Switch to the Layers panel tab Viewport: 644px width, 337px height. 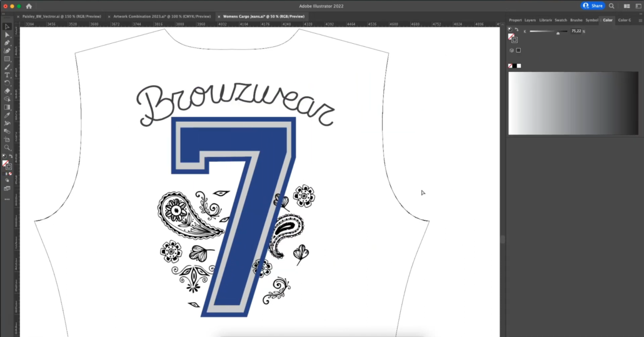pyautogui.click(x=530, y=20)
